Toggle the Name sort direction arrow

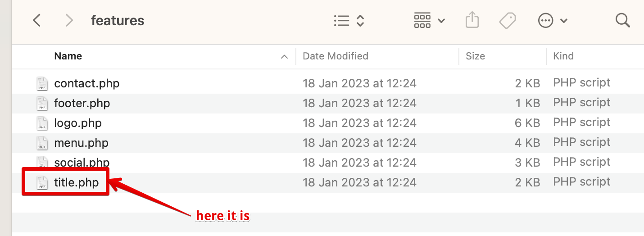284,57
